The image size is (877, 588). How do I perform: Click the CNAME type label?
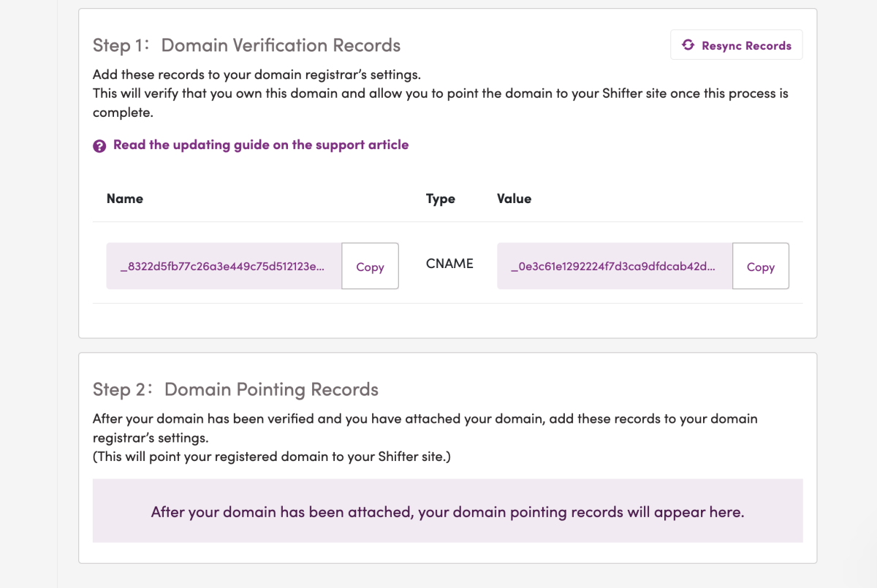click(x=449, y=264)
